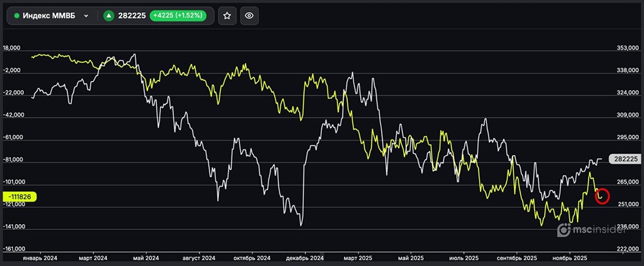Click the -101,000 left axis value

click(14, 182)
